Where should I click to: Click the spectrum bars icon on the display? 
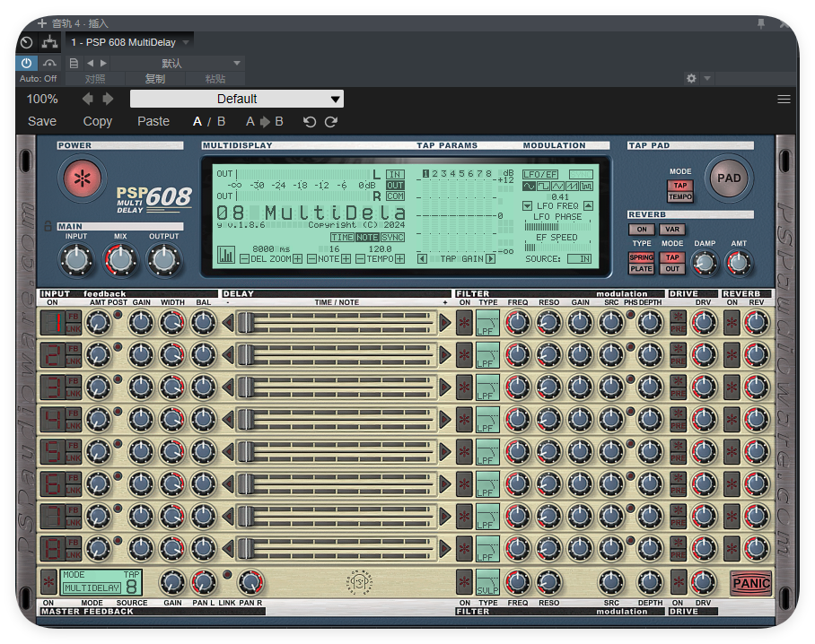(x=226, y=255)
